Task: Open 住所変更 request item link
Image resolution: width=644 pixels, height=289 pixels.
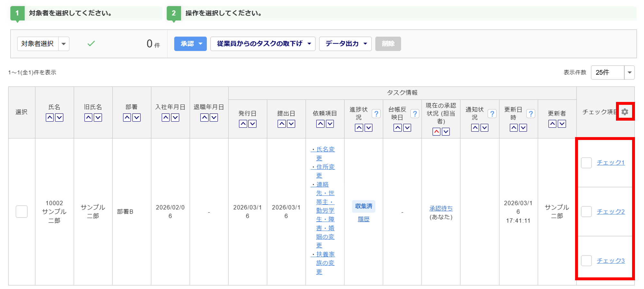Action: (x=325, y=167)
